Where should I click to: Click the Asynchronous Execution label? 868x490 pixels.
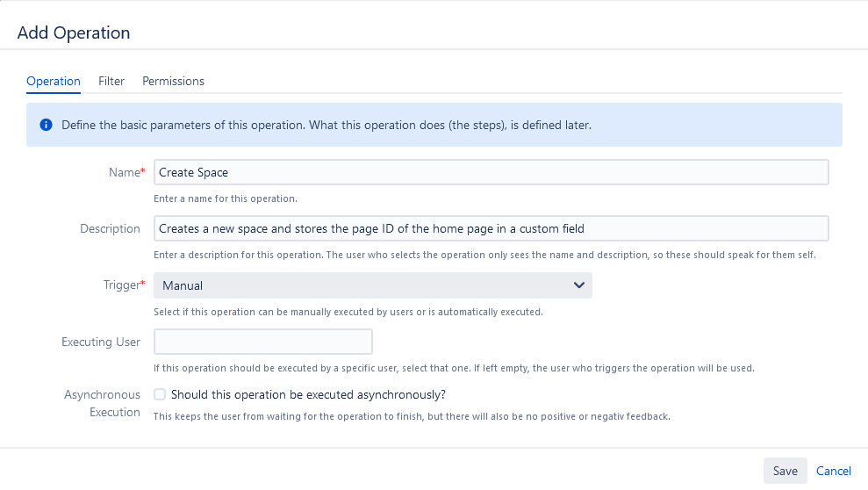[102, 403]
